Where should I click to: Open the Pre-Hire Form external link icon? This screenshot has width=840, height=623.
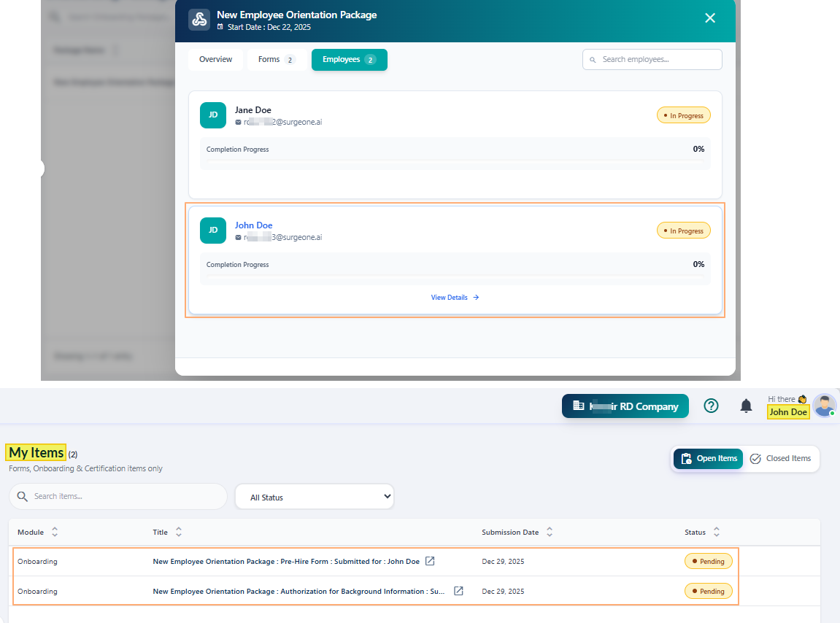click(x=430, y=561)
